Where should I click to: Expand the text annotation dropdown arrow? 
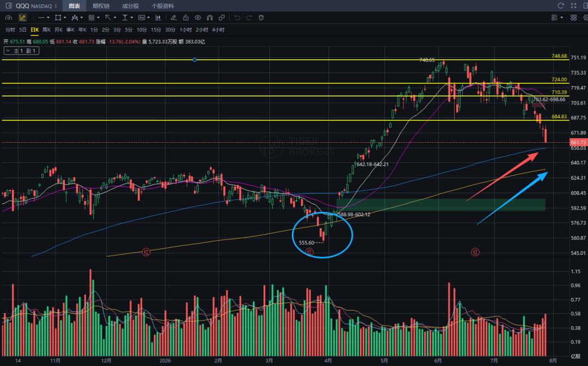click(149, 17)
